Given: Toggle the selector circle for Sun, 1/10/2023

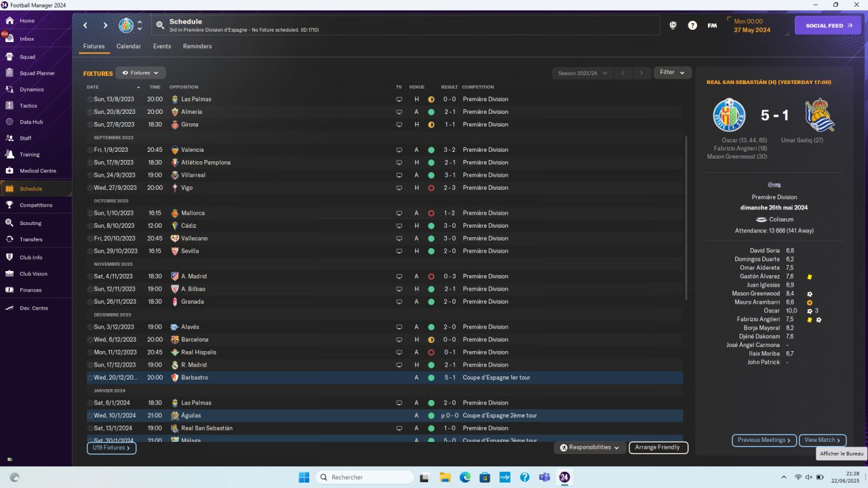Looking at the screenshot, I should click(90, 213).
